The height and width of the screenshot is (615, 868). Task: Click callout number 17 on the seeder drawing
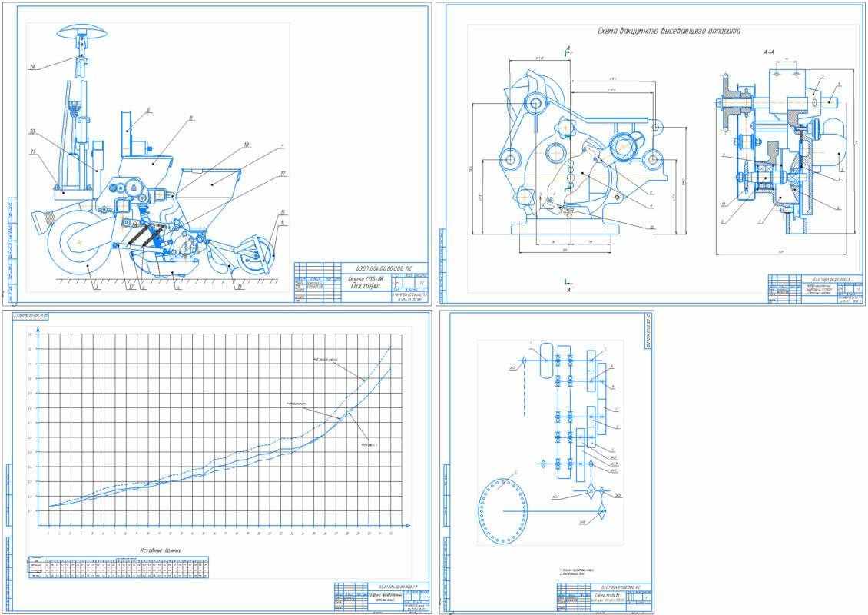click(283, 174)
